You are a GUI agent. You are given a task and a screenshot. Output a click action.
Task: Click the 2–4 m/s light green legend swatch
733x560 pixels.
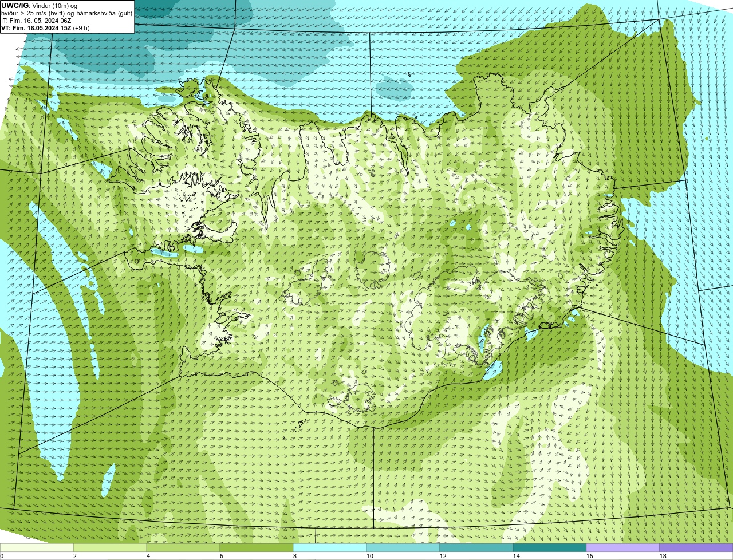pos(110,547)
